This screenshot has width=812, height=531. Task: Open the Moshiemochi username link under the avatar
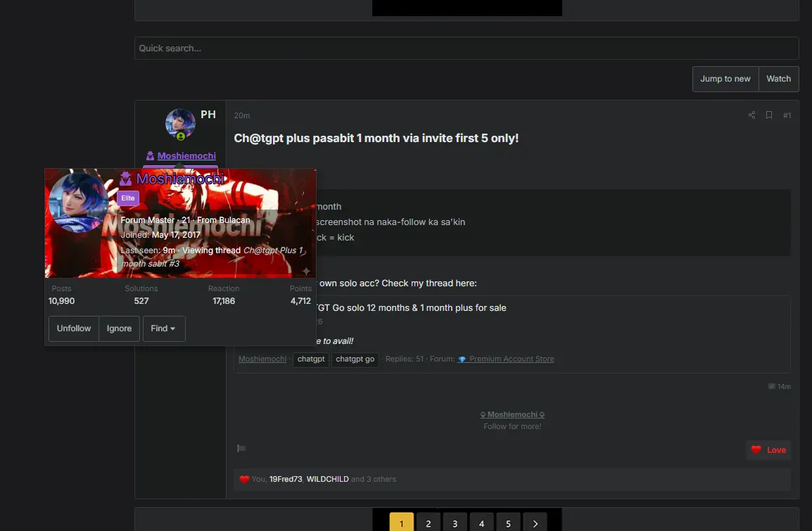click(186, 155)
